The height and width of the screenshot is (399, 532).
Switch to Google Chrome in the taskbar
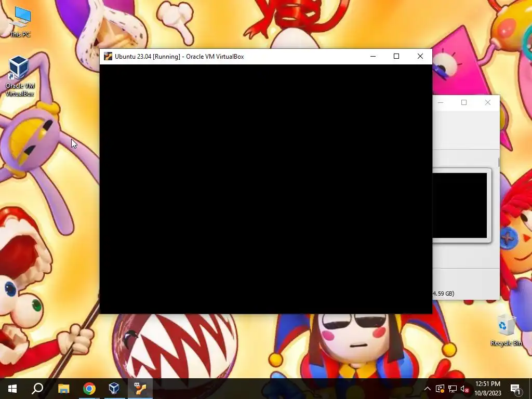tap(89, 389)
